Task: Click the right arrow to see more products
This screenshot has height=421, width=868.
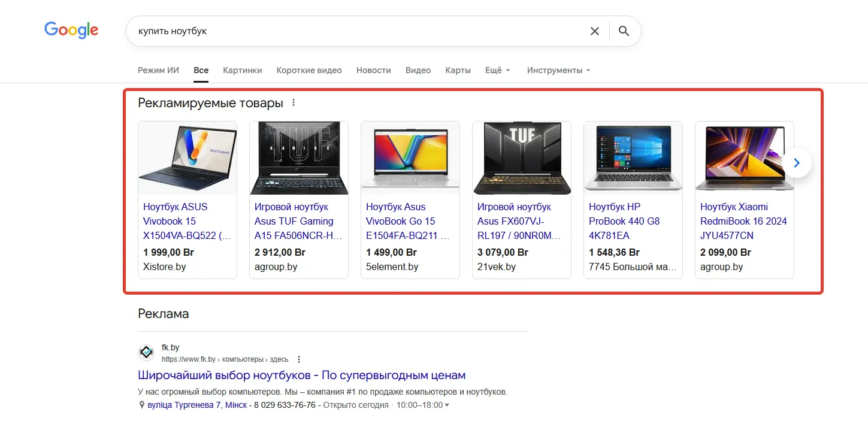Action: [796, 162]
